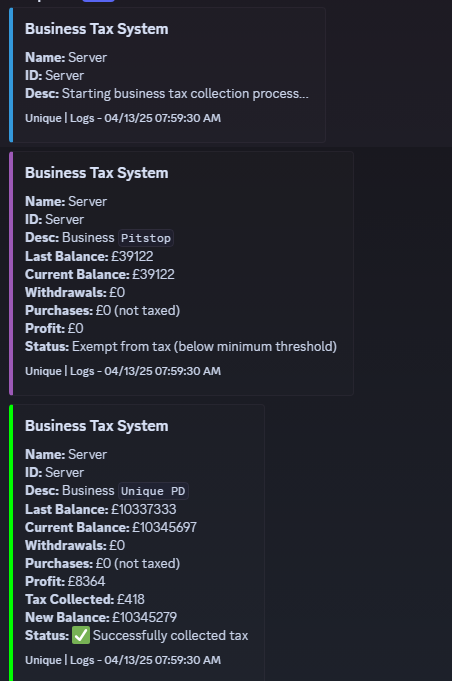
Task: Click the Profit £0 line
Action: (54, 328)
